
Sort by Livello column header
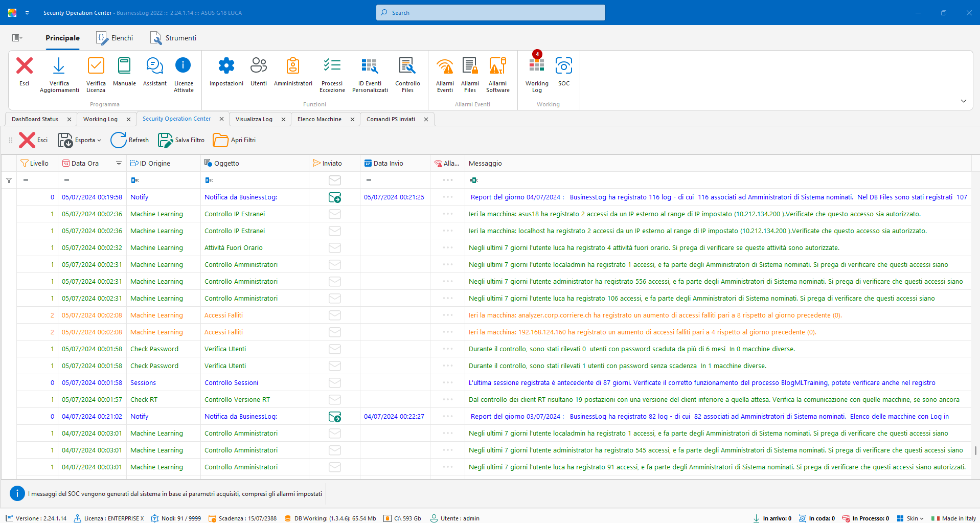(x=37, y=163)
